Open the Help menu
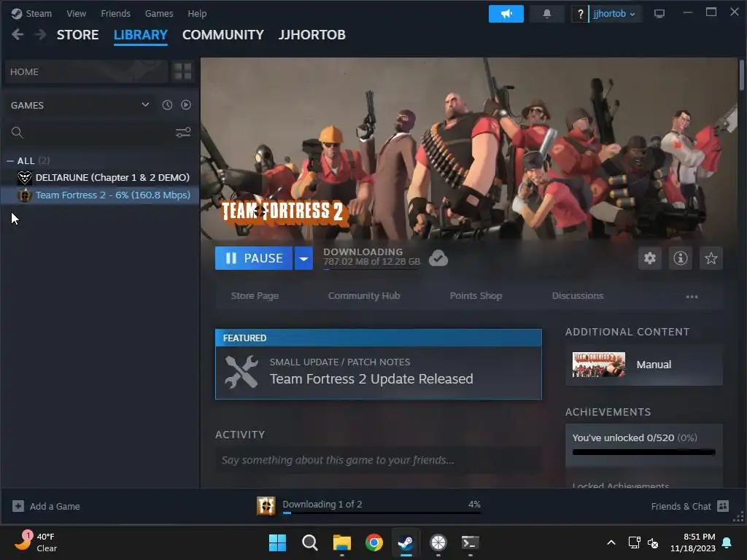 [197, 14]
